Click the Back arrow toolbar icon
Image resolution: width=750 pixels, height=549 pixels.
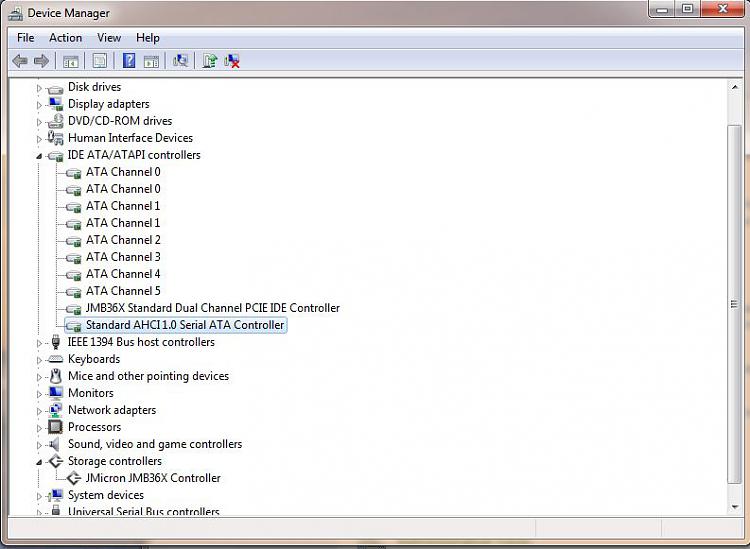[x=20, y=61]
